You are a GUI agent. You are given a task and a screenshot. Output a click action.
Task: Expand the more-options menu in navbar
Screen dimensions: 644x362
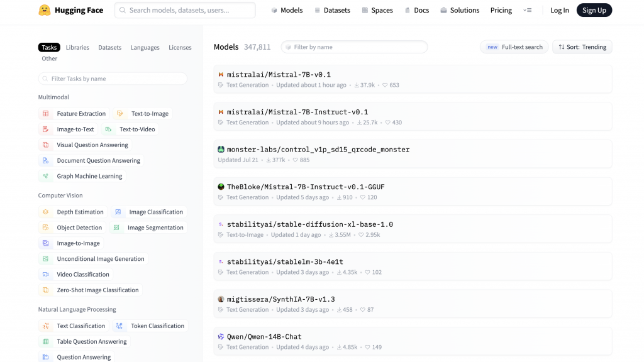coord(528,10)
